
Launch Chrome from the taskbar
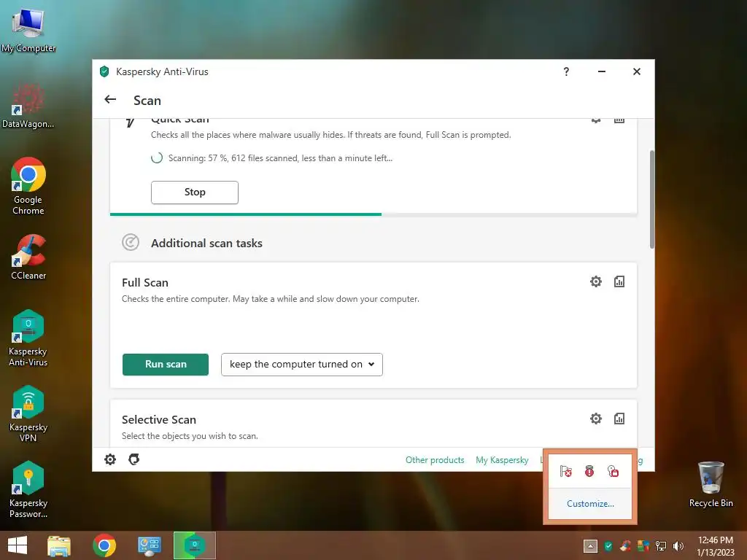(x=104, y=545)
